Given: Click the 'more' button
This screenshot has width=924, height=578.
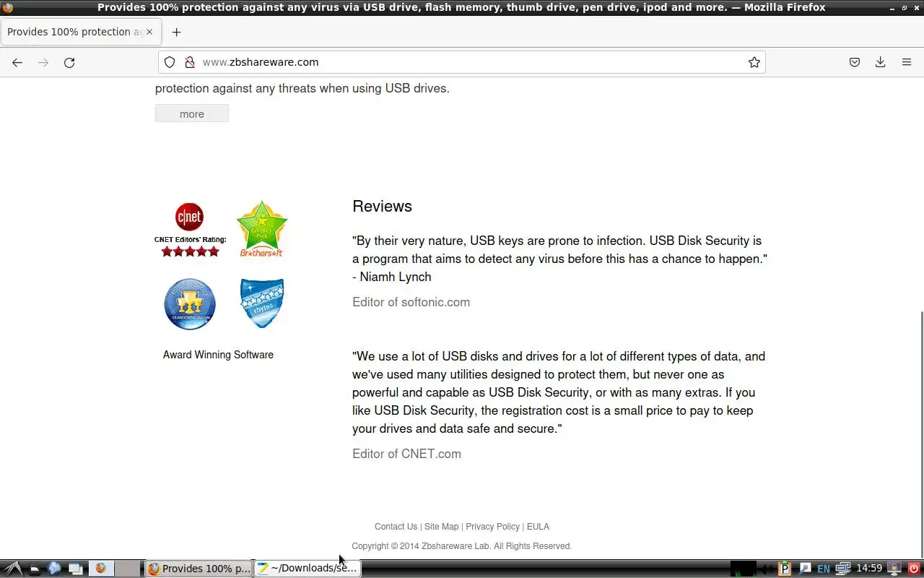Looking at the screenshot, I should click(192, 113).
